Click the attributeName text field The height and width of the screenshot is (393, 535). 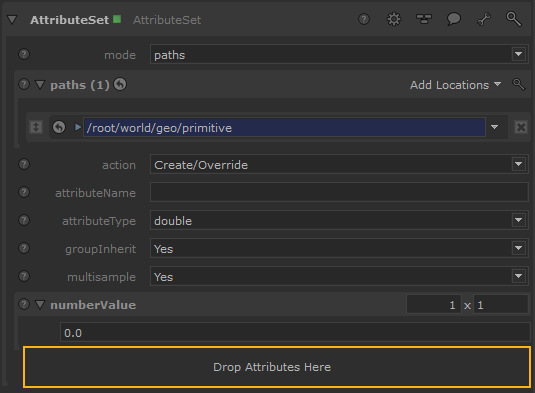pos(339,193)
